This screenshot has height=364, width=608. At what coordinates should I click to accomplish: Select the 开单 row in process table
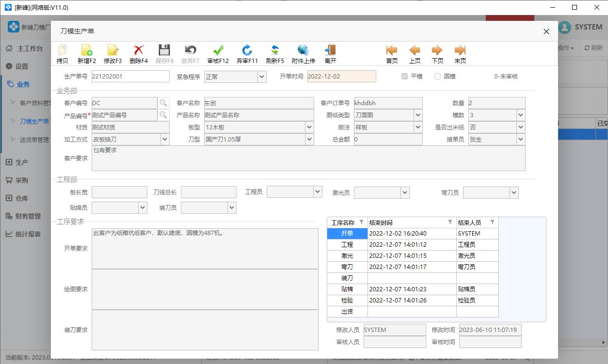coord(413,234)
